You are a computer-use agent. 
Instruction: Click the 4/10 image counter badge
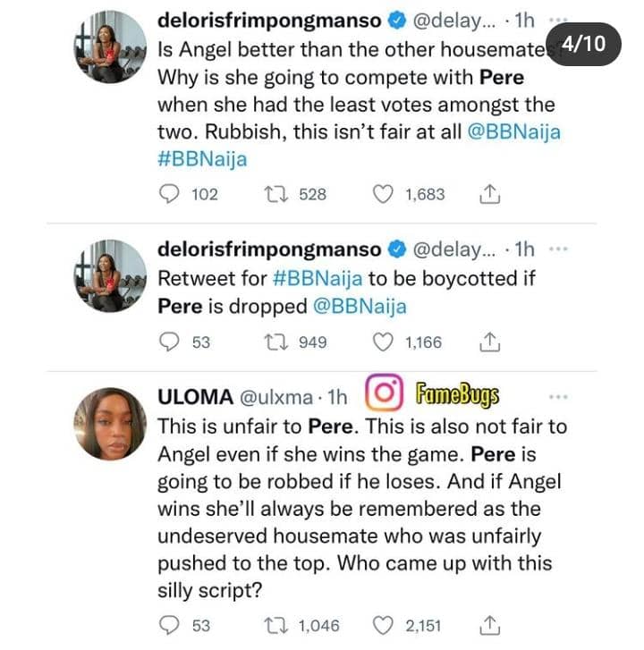click(x=588, y=43)
